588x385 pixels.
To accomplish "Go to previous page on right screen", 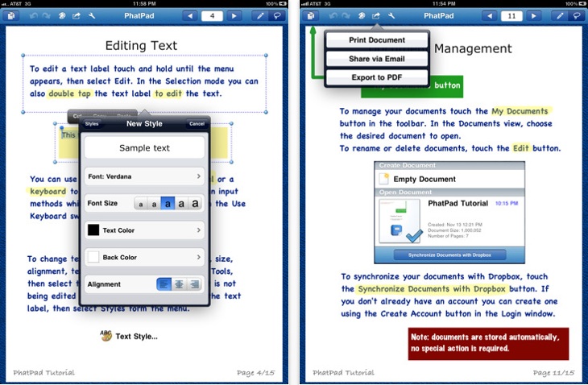I will (x=490, y=16).
